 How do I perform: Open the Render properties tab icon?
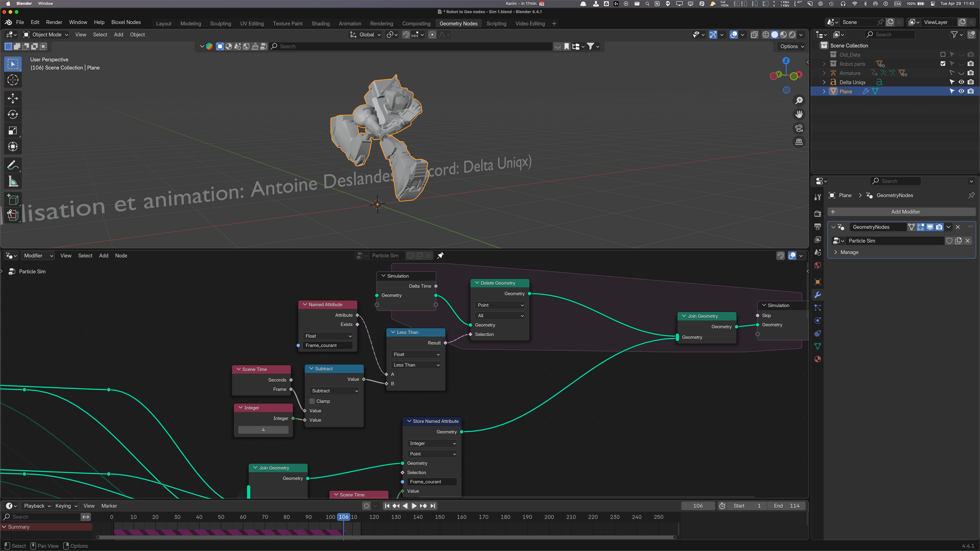point(818,214)
